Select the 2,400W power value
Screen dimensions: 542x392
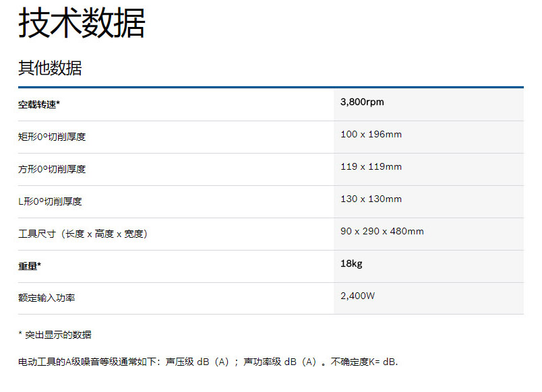point(358,296)
